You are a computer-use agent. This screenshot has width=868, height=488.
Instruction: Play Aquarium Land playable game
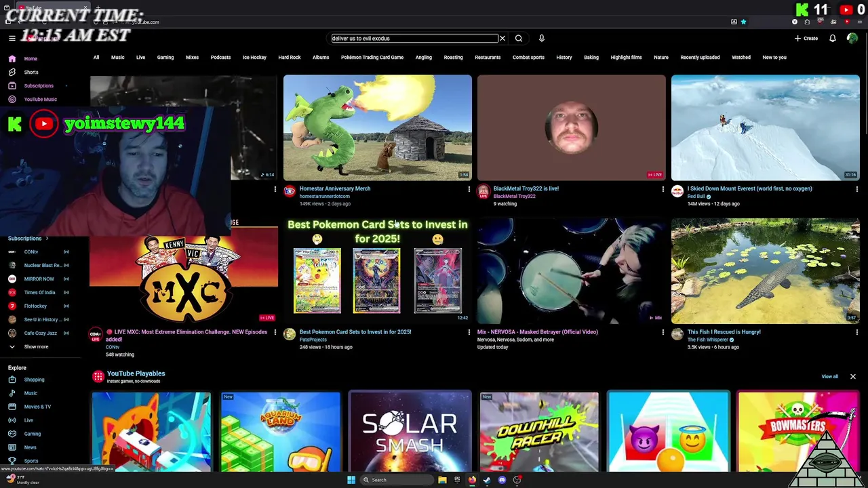click(280, 432)
